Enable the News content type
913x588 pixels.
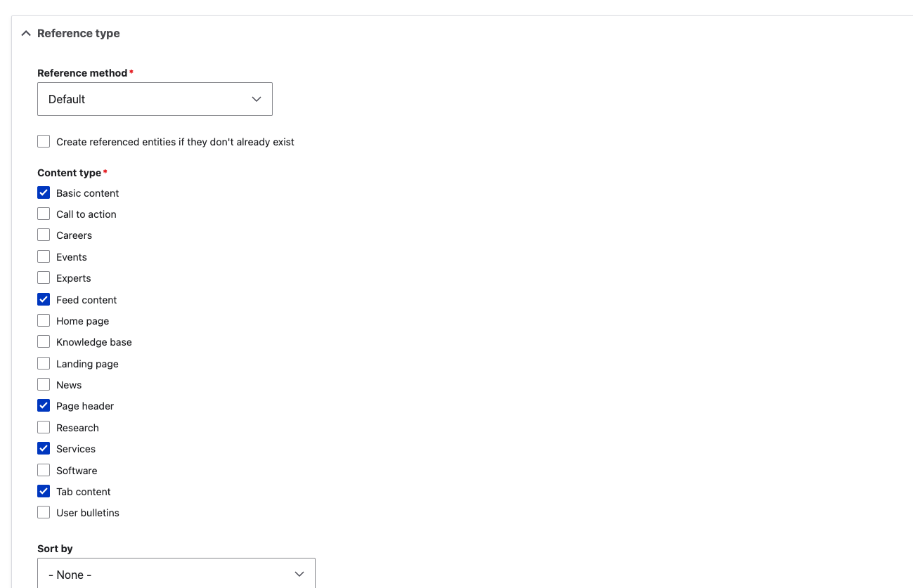coord(44,385)
